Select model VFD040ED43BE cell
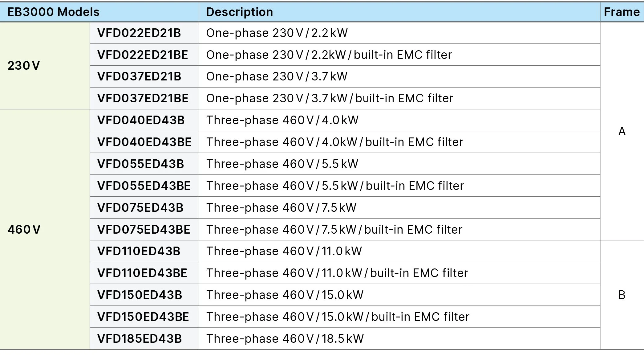Screen dimensions: 644x356 point(144,142)
